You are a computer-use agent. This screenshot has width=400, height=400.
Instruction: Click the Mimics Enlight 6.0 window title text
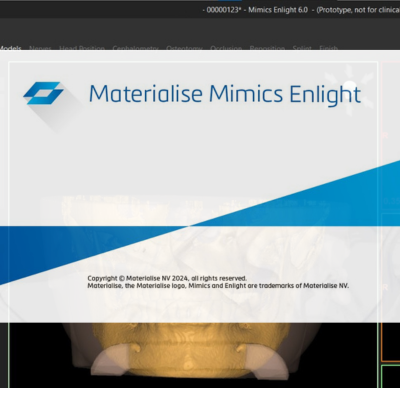coord(278,10)
